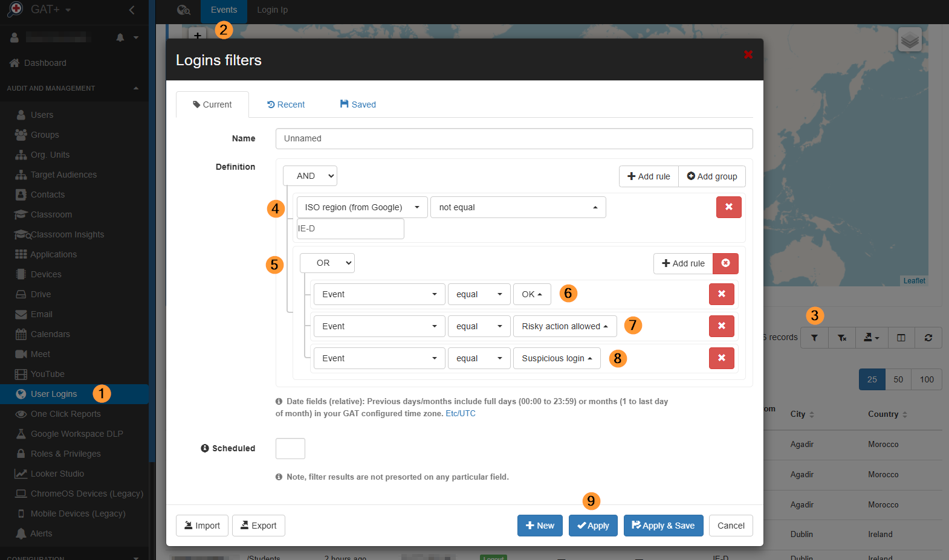The height and width of the screenshot is (560, 949).
Task: Open Event field dropdown in OK rule
Action: (x=380, y=294)
